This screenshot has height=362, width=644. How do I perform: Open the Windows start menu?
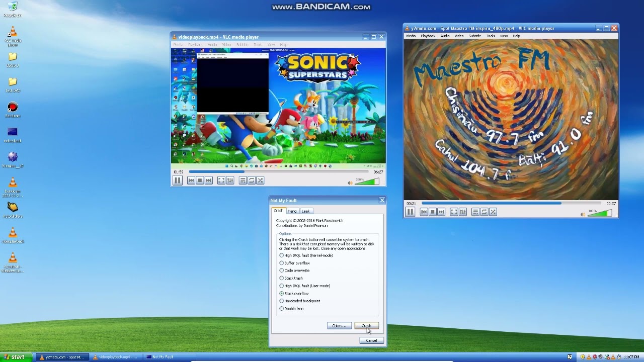pos(17,357)
